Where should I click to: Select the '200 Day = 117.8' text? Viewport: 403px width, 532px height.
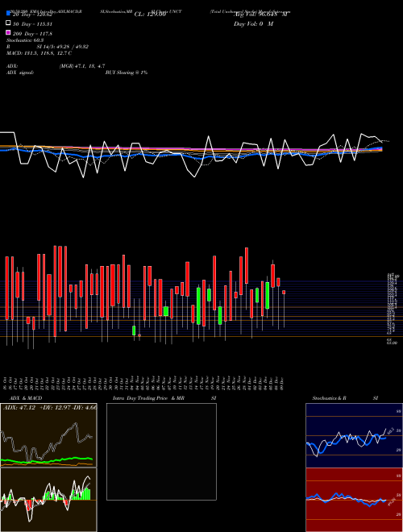(x=32, y=34)
